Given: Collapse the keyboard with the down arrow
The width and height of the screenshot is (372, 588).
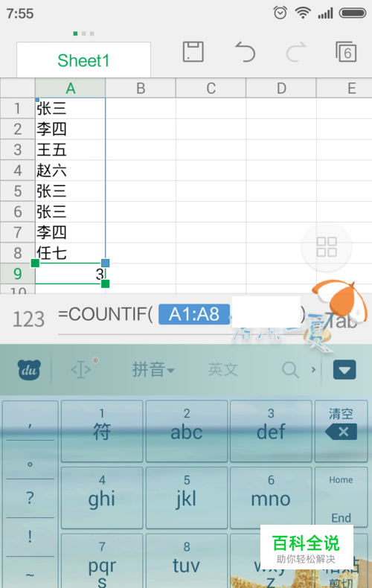Looking at the screenshot, I should (x=344, y=370).
